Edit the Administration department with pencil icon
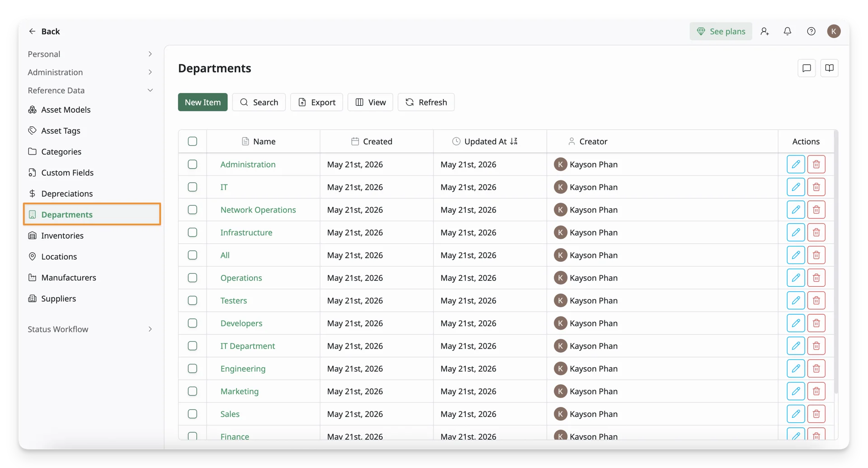The image size is (868, 468). pyautogui.click(x=796, y=164)
